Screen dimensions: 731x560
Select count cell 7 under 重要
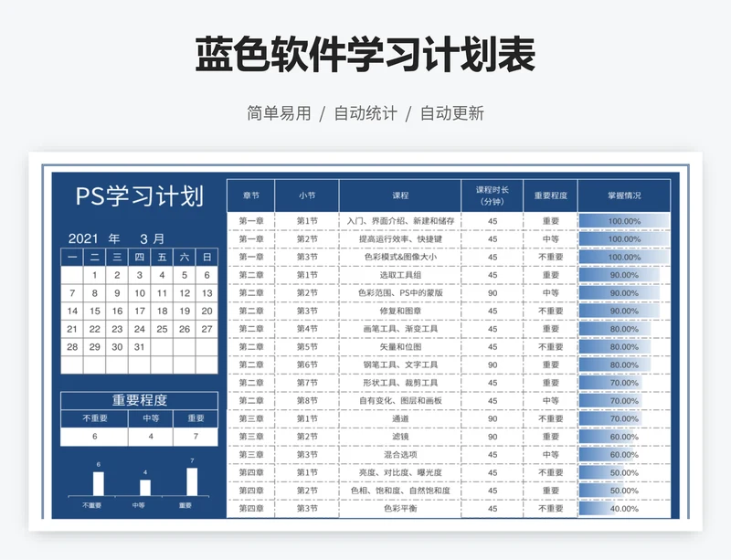196,437
